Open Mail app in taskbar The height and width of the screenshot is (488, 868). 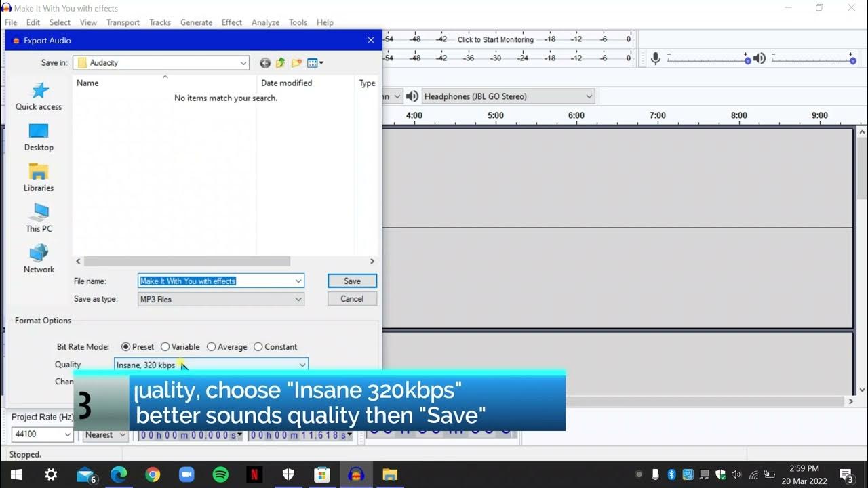[85, 474]
